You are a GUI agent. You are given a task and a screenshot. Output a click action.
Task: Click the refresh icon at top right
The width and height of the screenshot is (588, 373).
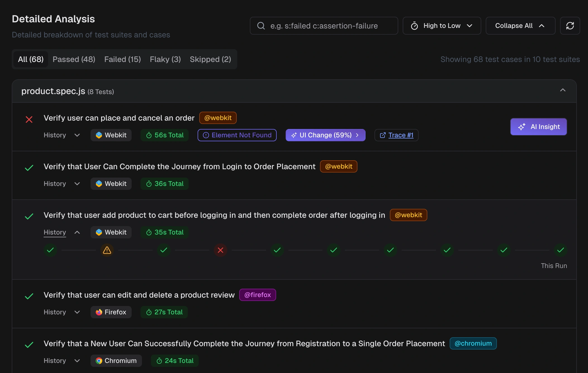(570, 26)
